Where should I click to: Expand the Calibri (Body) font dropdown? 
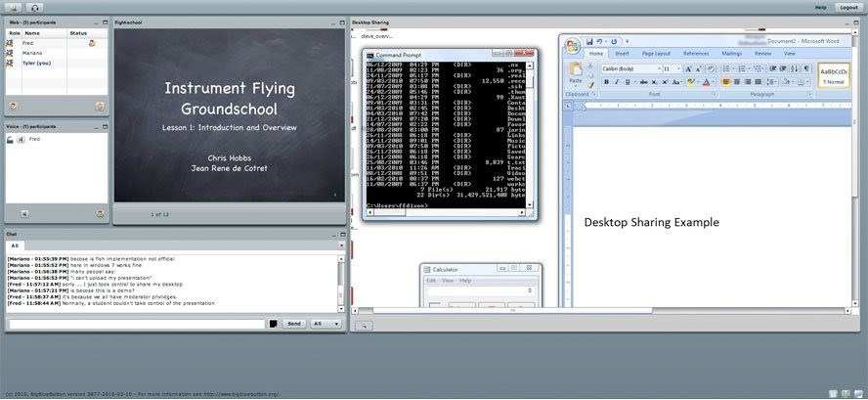tap(660, 68)
